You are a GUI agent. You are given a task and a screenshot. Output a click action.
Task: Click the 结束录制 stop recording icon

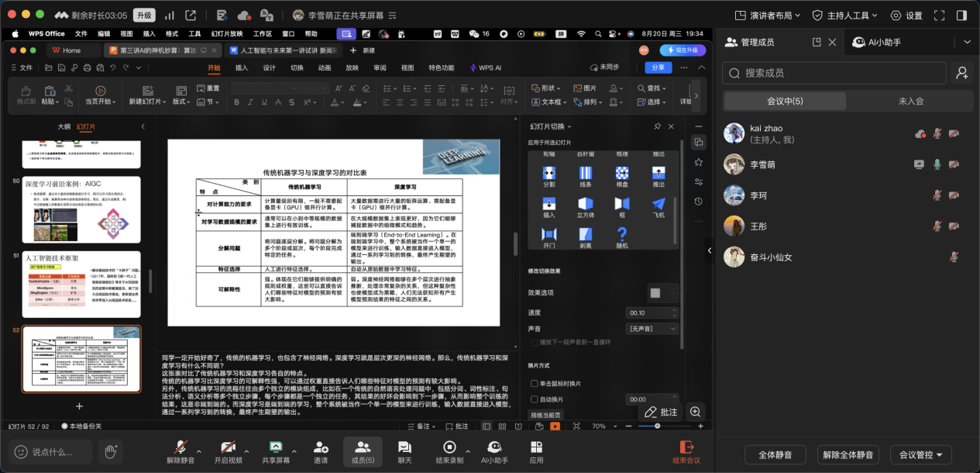tap(449, 447)
